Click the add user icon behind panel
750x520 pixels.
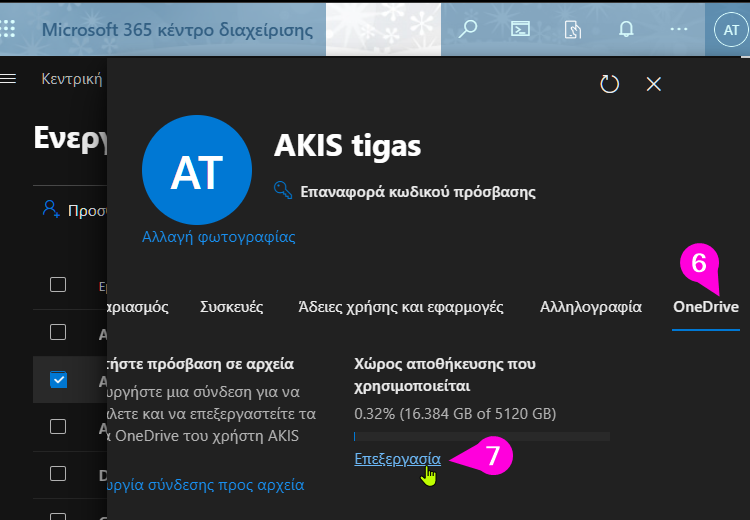[51, 209]
